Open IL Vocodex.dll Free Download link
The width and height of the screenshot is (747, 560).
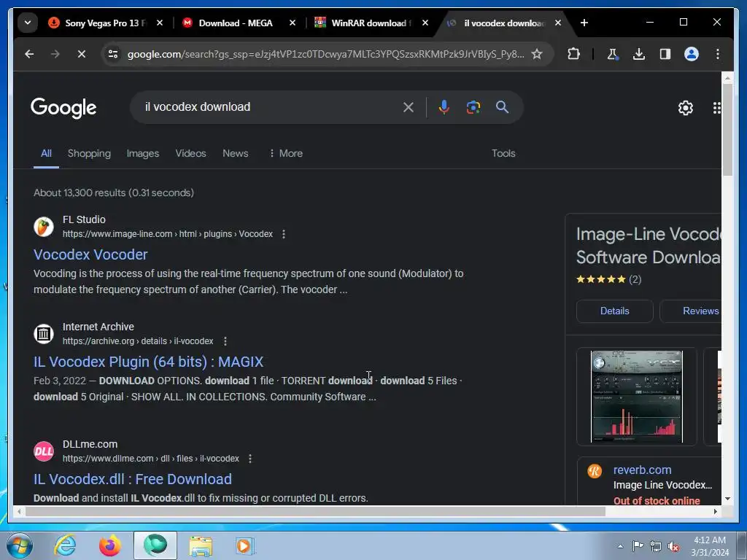click(x=133, y=479)
